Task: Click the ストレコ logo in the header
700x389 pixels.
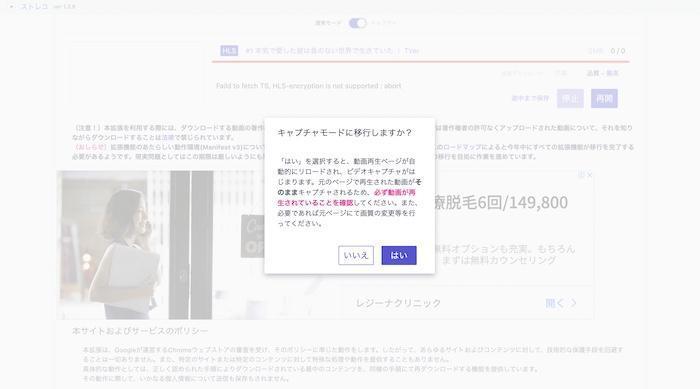Action: click(x=34, y=7)
